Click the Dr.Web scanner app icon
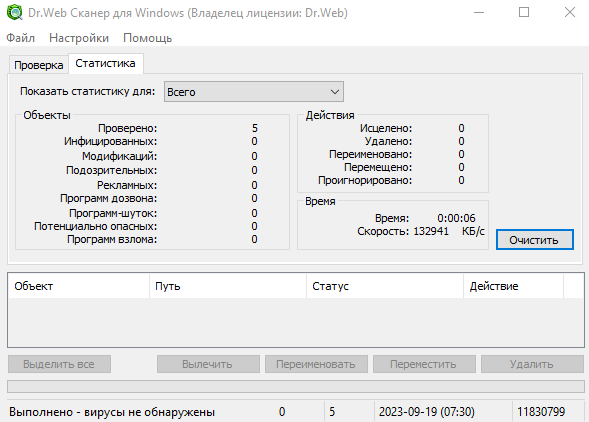The height and width of the screenshot is (422, 589). [x=15, y=12]
